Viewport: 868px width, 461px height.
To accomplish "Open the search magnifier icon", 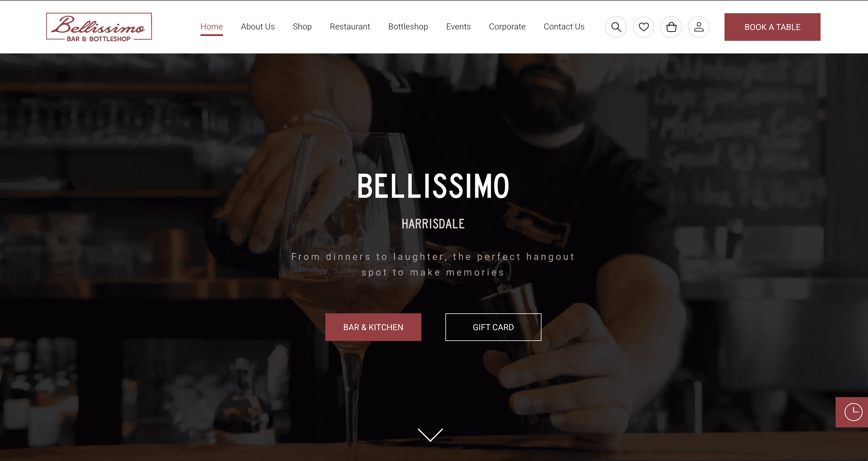I will click(616, 27).
